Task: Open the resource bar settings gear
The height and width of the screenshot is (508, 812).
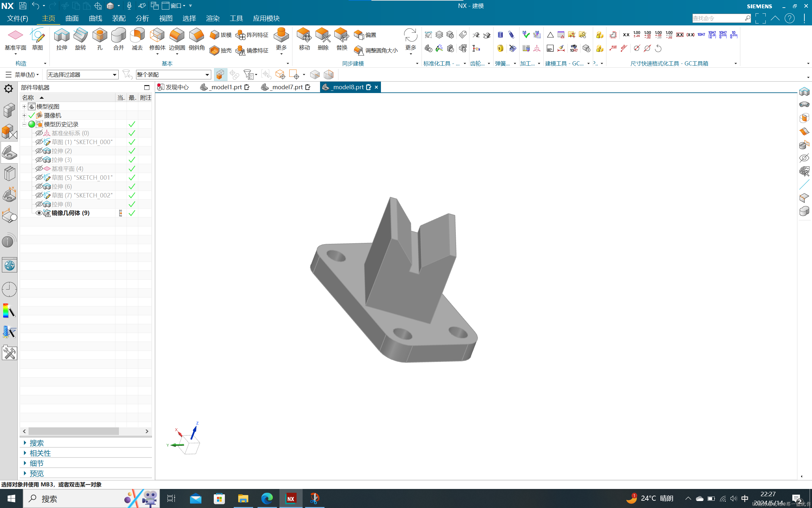Action: click(x=8, y=89)
